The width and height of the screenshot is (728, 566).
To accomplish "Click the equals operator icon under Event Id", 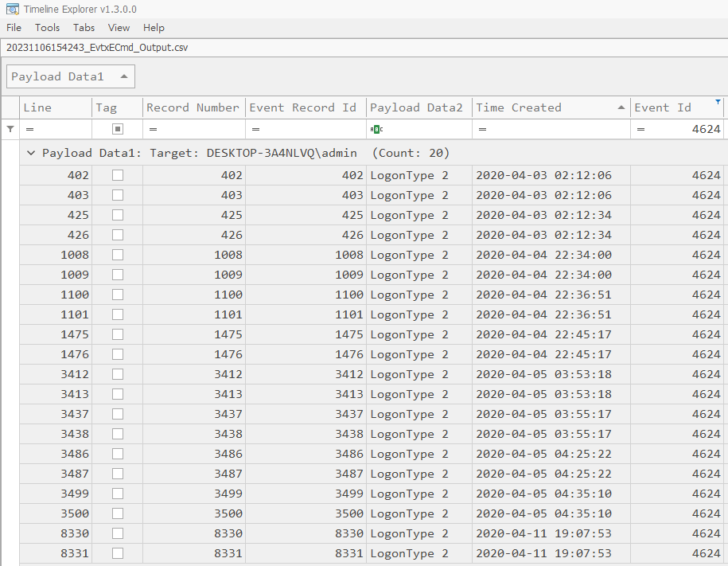I will tap(640, 129).
